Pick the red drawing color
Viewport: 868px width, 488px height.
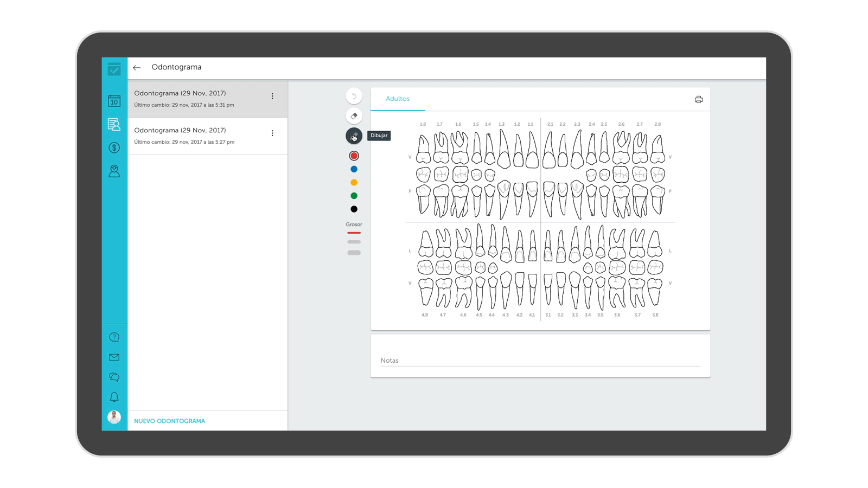coord(354,156)
